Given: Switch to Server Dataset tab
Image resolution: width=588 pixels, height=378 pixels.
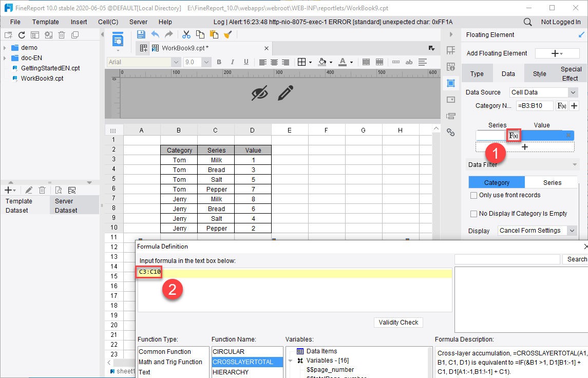Looking at the screenshot, I should coord(74,206).
